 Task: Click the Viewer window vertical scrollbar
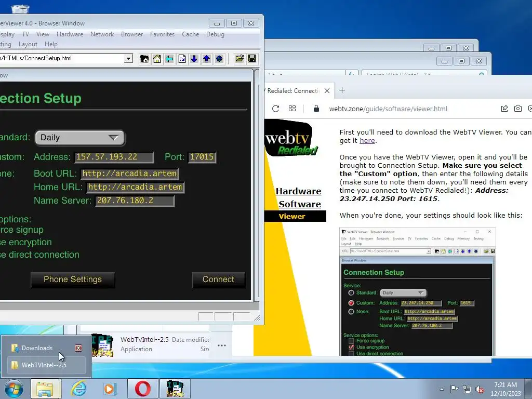pos(257,187)
